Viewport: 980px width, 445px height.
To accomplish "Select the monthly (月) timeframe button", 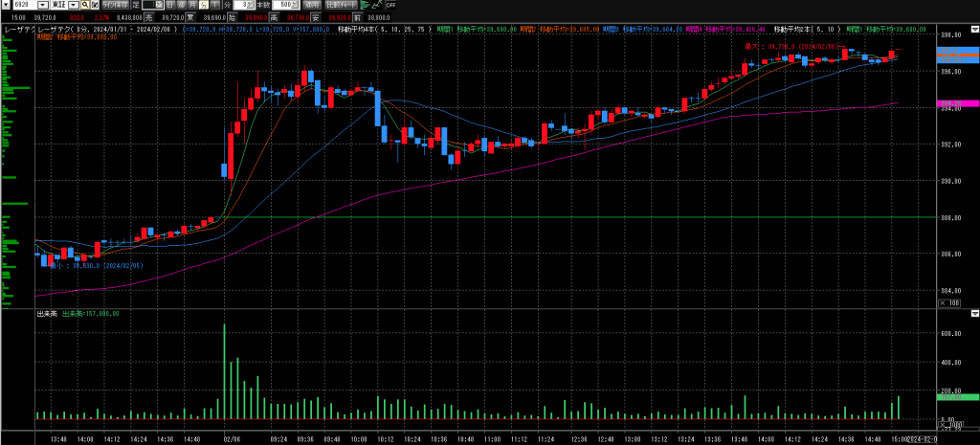I will (x=192, y=5).
